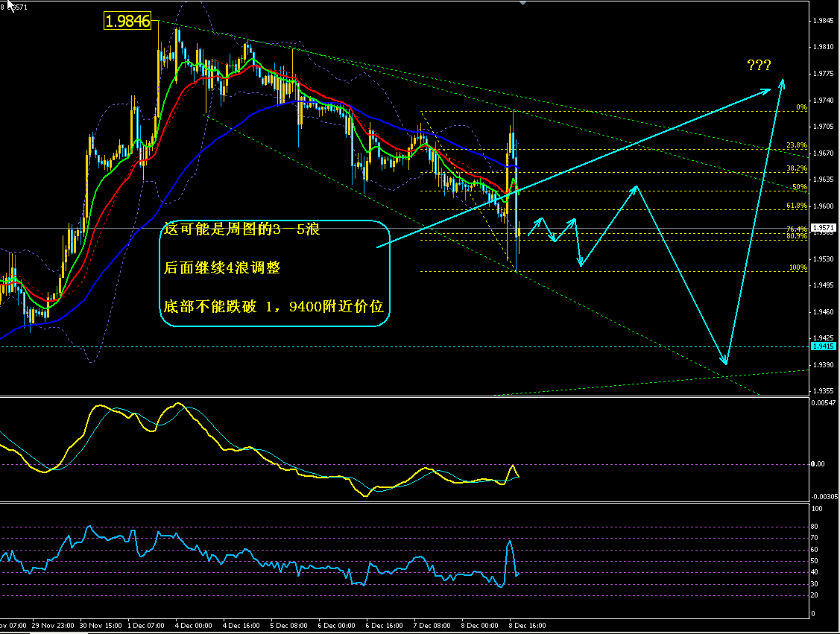The image size is (840, 634).
Task: Click the 1 Dec 07:00 time axis label
Action: click(x=146, y=626)
